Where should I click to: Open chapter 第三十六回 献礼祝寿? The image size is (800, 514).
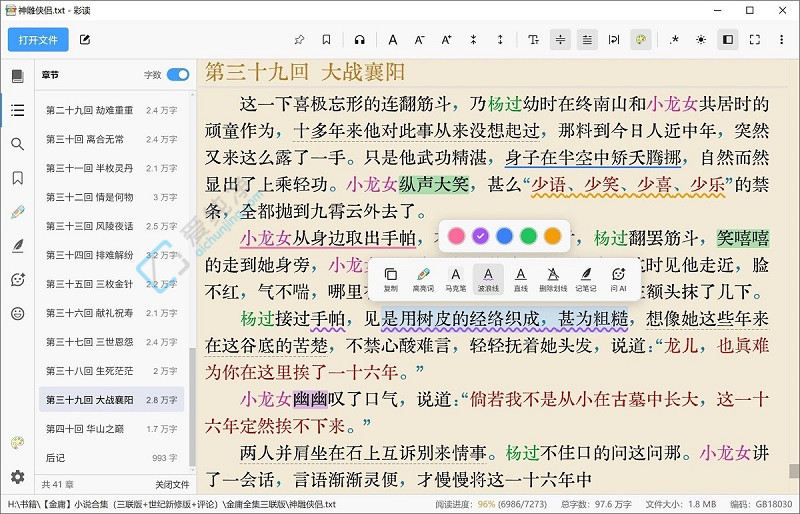point(111,313)
